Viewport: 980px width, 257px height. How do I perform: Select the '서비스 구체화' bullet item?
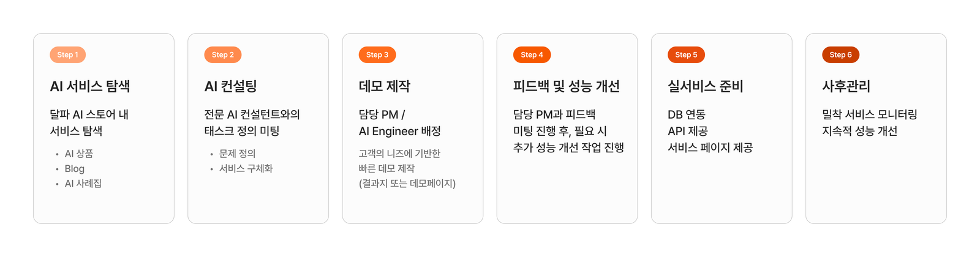point(246,168)
